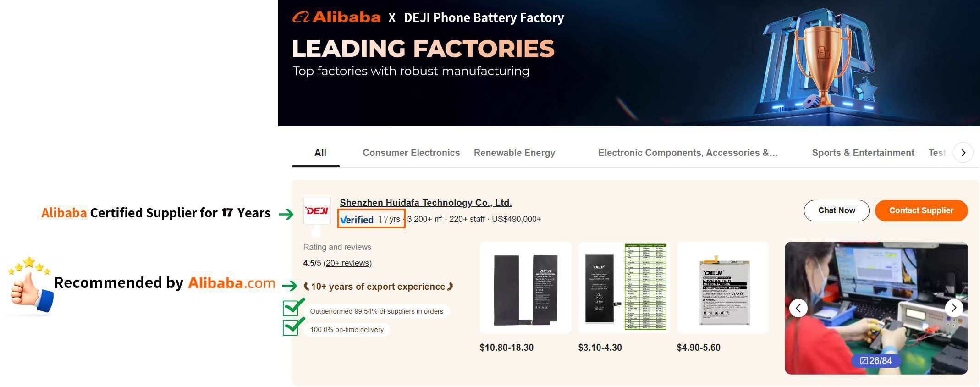Click the DEJI supplier logo icon
The image size is (980, 387).
click(x=317, y=210)
